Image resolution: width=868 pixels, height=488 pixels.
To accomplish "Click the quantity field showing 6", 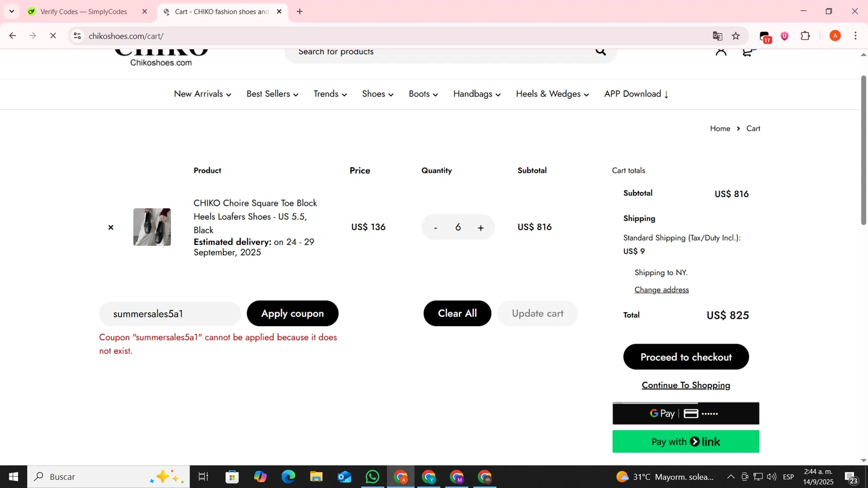I will click(x=458, y=227).
